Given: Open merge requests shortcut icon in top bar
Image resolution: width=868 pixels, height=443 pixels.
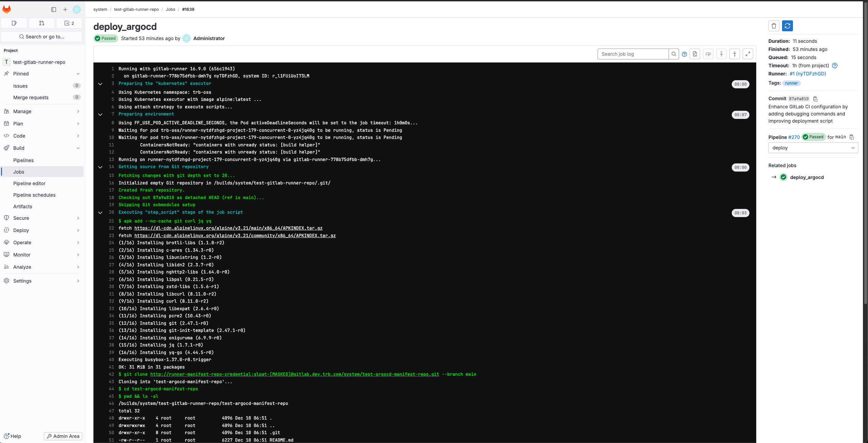Looking at the screenshot, I should point(41,23).
